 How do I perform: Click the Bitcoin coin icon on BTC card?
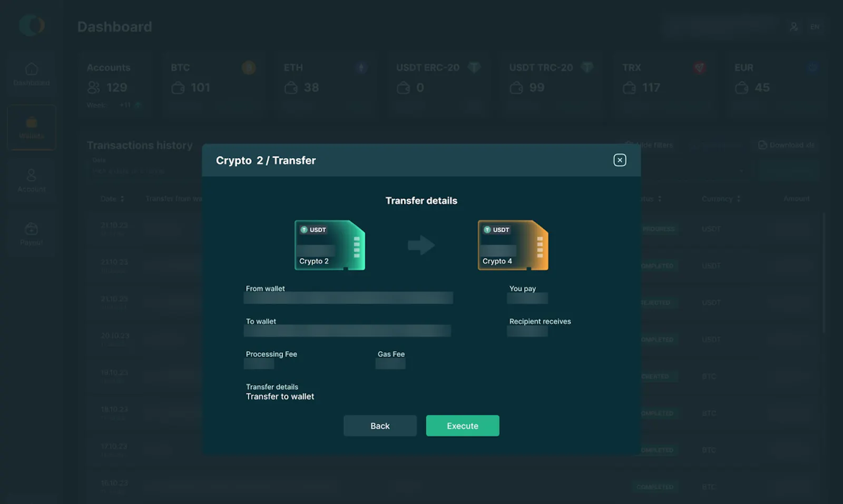pos(249,67)
